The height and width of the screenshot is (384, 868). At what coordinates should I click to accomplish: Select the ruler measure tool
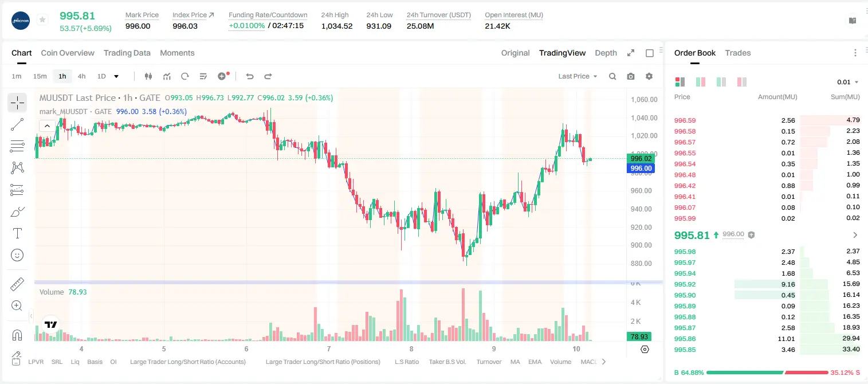(17, 284)
